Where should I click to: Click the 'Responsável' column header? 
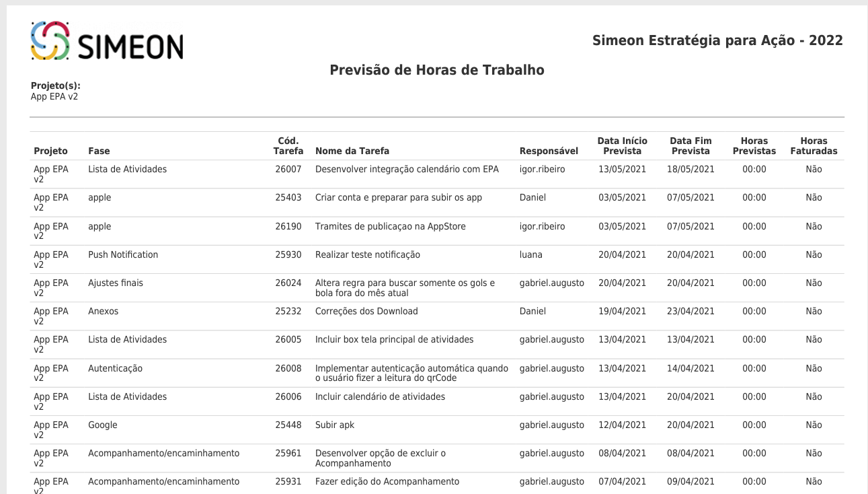pos(549,151)
